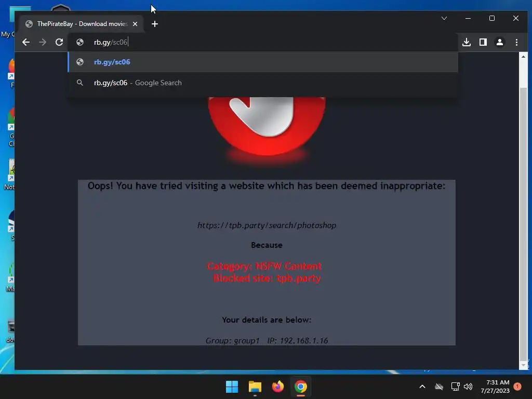The width and height of the screenshot is (532, 399).
Task: Open Firefox from the taskbar
Action: point(277,387)
